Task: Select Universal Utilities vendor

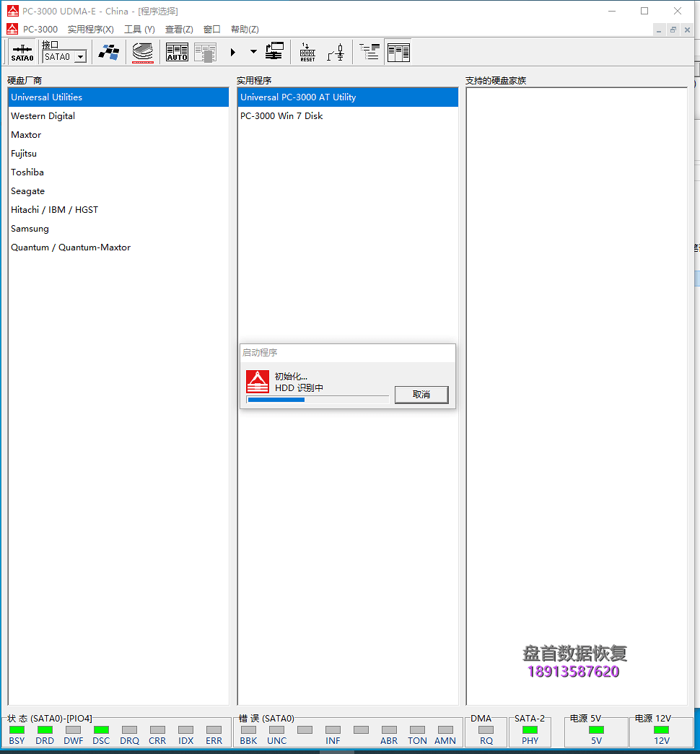Action: 118,97
